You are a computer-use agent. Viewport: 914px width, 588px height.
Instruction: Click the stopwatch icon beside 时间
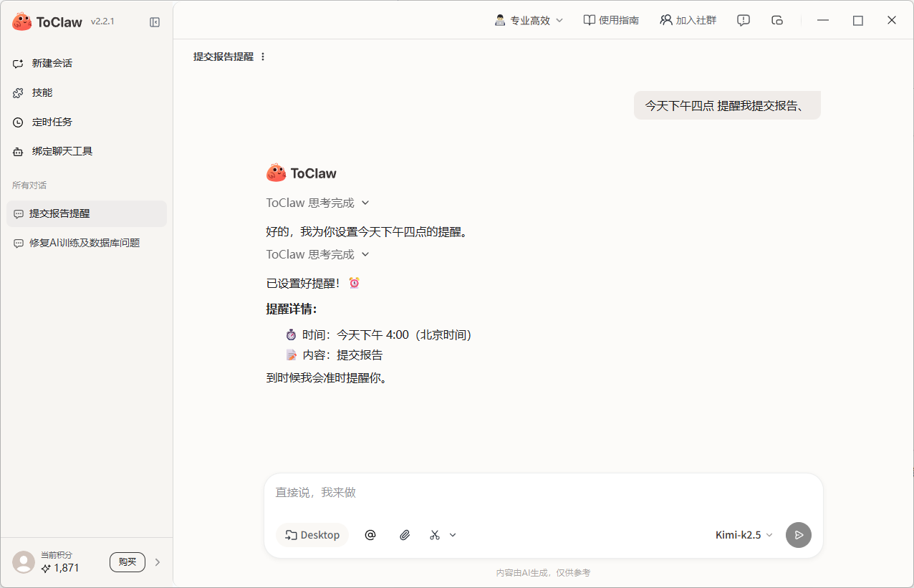click(291, 334)
